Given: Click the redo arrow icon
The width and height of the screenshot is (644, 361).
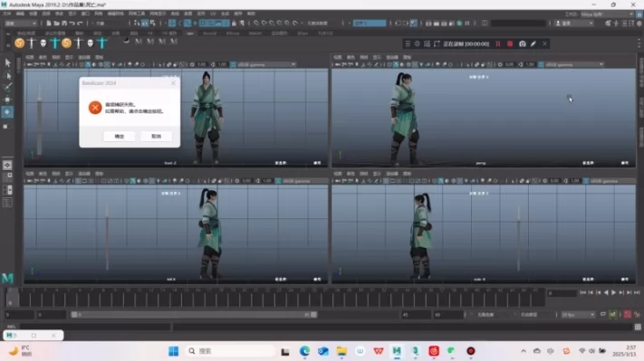Looking at the screenshot, I should tap(80, 23).
